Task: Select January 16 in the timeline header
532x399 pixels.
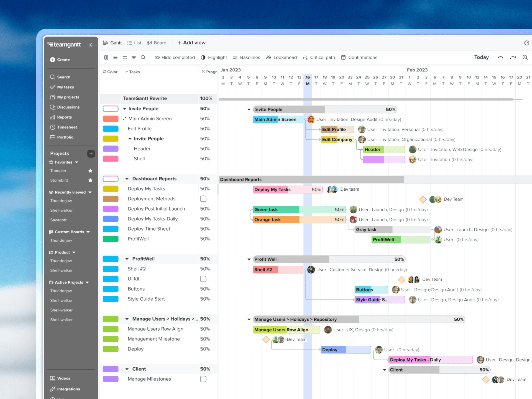Action: (308, 80)
